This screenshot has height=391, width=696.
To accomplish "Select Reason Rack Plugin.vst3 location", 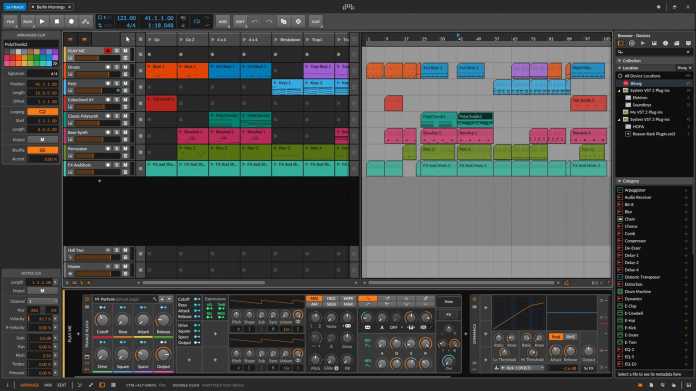I will click(653, 134).
